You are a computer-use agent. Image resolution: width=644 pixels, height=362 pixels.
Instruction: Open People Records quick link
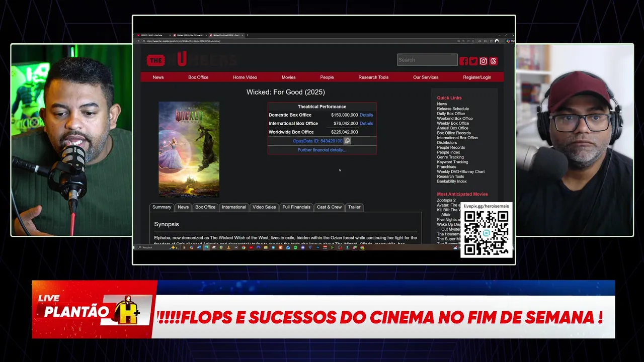click(x=451, y=148)
